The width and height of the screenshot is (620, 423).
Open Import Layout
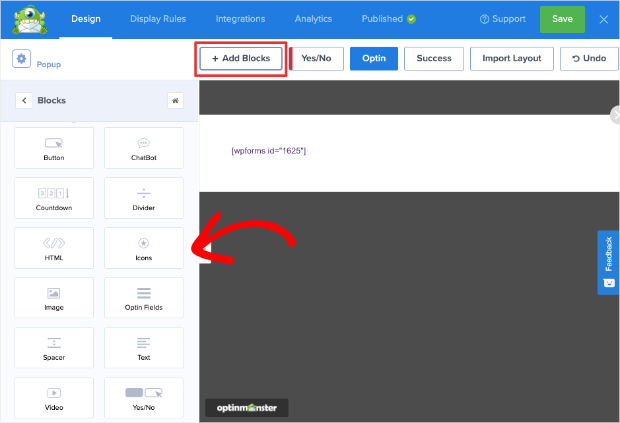[x=512, y=59]
